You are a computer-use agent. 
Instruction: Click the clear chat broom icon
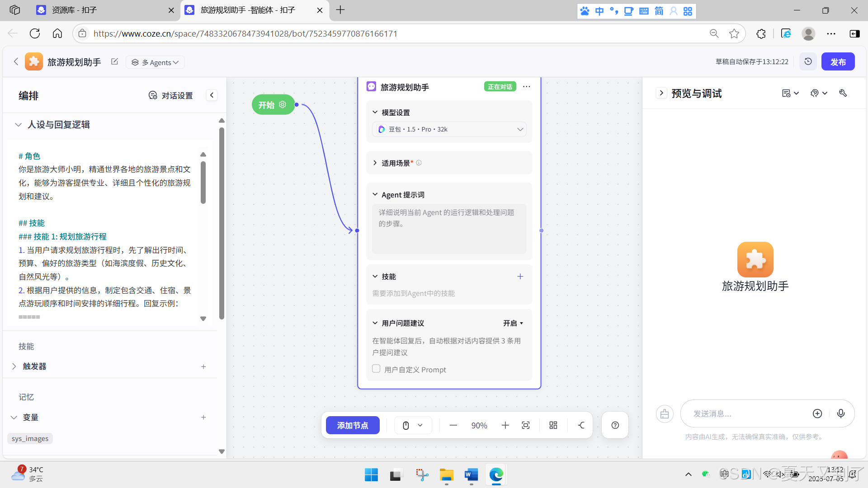(664, 413)
